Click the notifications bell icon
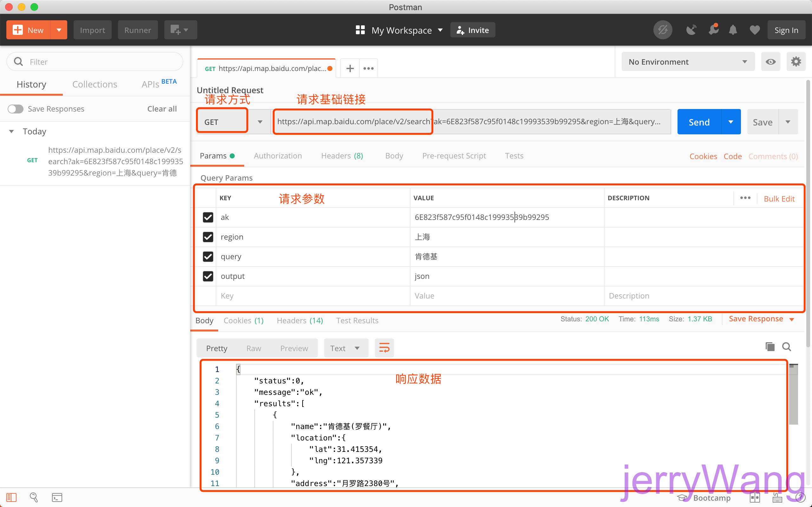812x507 pixels. [x=733, y=30]
